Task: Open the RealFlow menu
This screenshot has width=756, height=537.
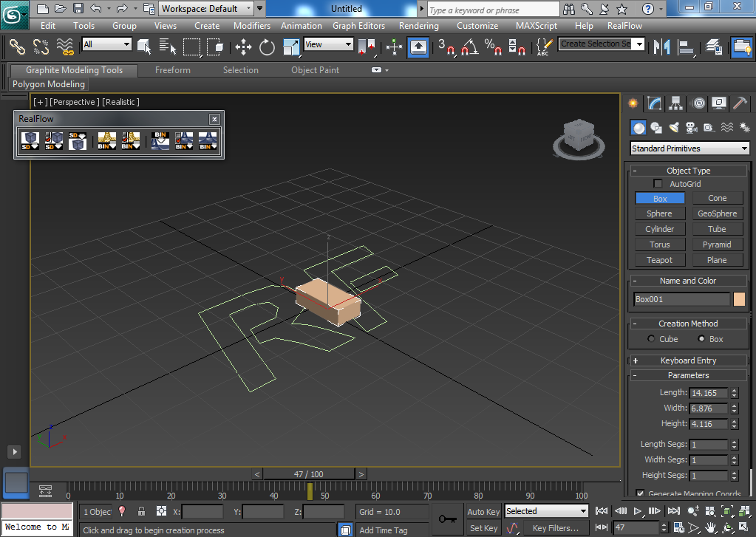Action: click(x=624, y=26)
